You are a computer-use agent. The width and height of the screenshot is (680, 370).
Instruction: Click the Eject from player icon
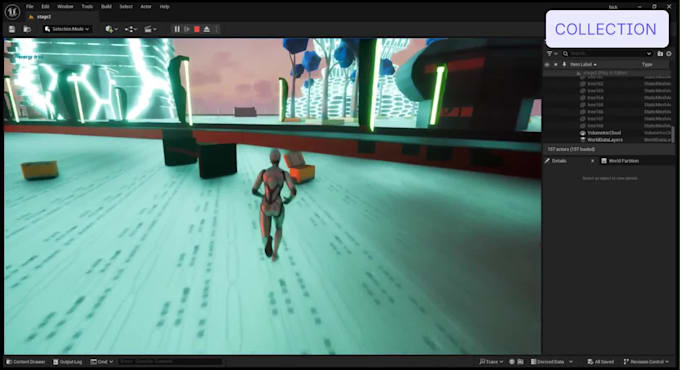point(207,29)
